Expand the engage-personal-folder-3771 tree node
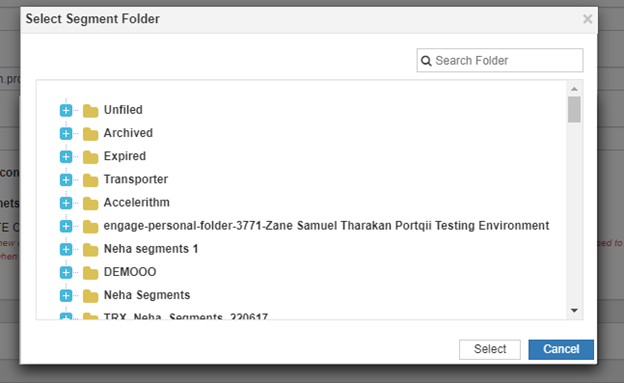The width and height of the screenshot is (624, 383). (x=66, y=226)
